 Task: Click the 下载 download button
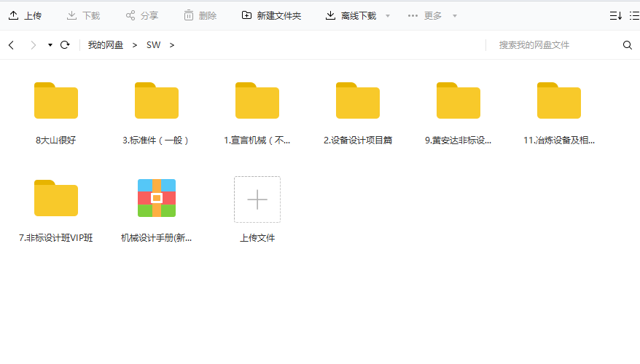tap(83, 15)
